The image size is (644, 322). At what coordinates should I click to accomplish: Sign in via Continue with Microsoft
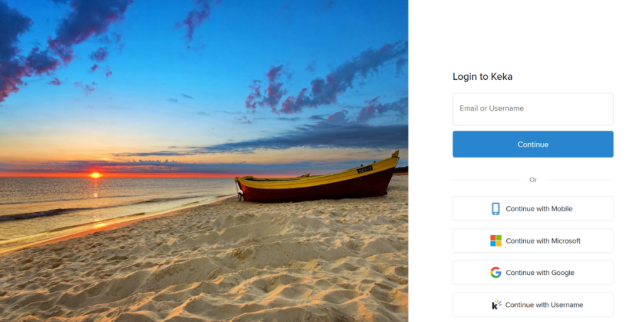(533, 241)
